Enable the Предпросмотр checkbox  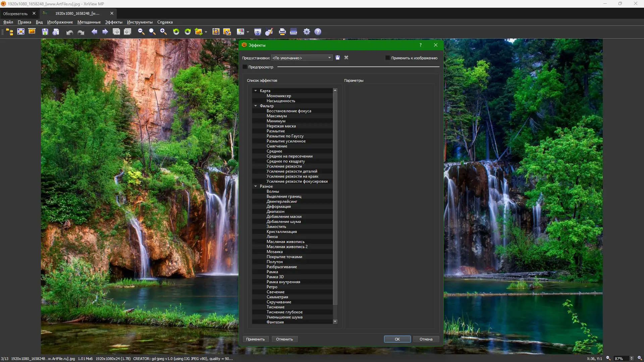click(245, 67)
